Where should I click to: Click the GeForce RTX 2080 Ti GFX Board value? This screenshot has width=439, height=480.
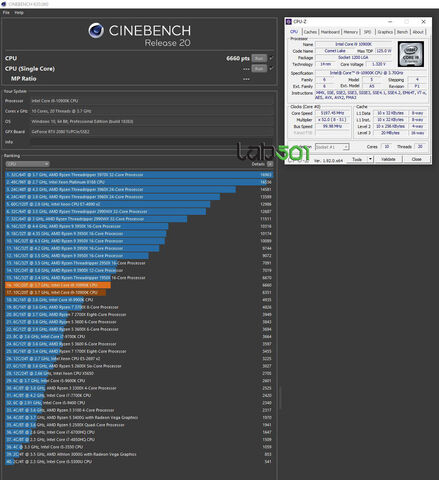pyautogui.click(x=60, y=132)
